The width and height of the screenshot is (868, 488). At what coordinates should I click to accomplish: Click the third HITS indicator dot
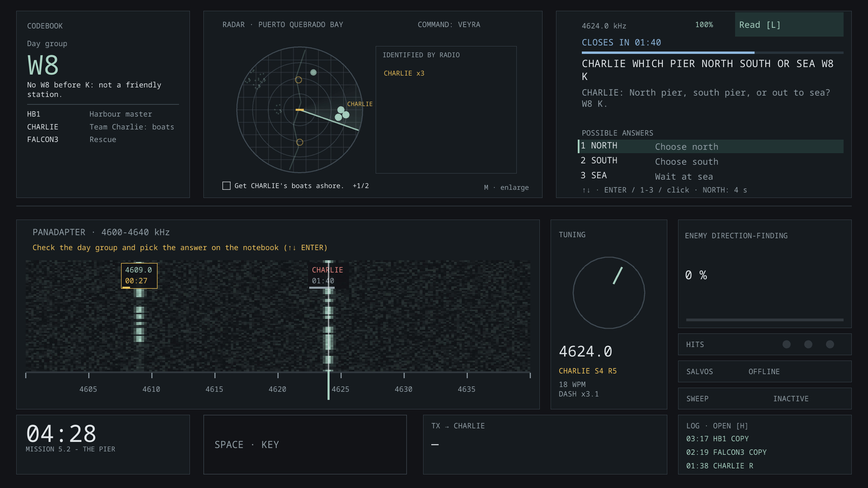click(830, 344)
